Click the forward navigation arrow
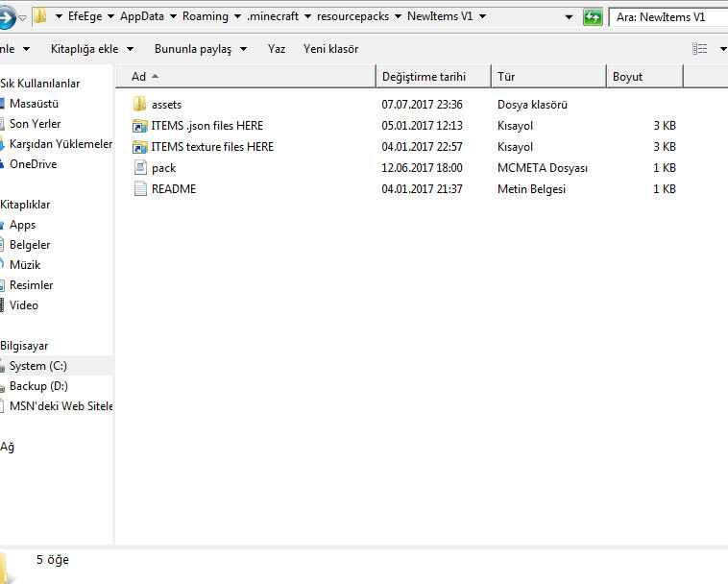The height and width of the screenshot is (584, 728). [7, 17]
